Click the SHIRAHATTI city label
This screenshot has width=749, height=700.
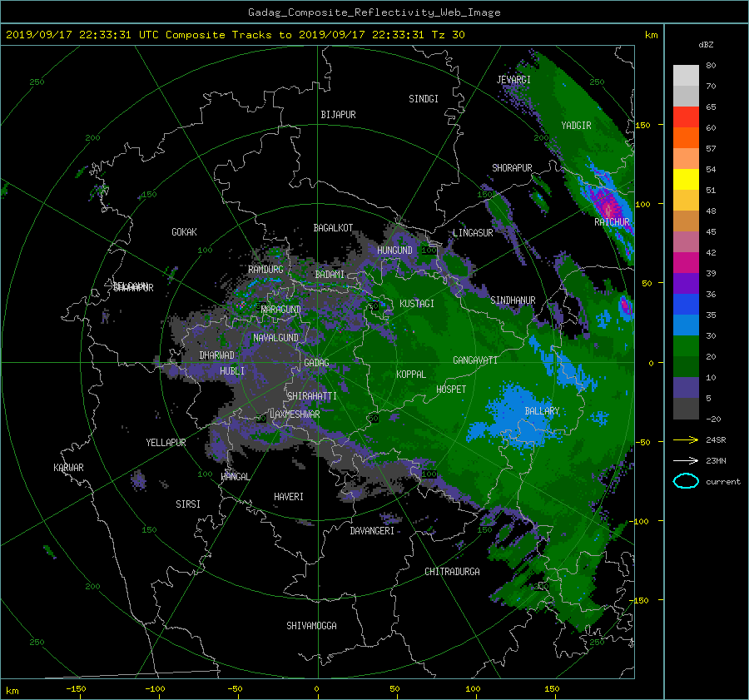click(x=312, y=396)
